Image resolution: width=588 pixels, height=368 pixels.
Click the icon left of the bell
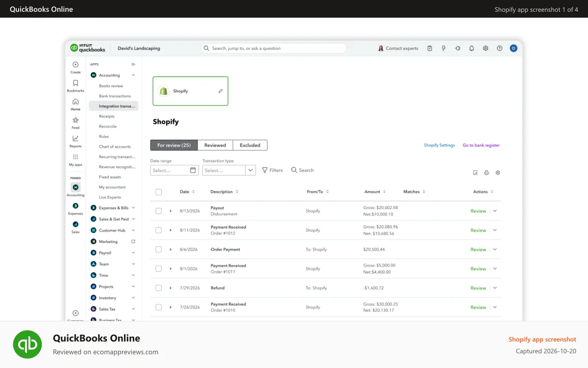coord(458,48)
